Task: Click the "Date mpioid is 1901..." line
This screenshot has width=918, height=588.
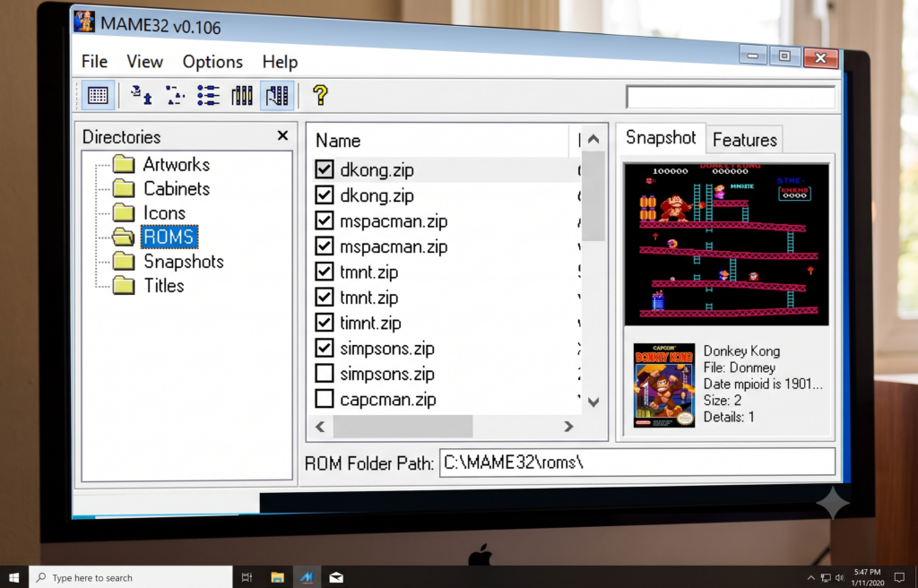Action: (763, 385)
